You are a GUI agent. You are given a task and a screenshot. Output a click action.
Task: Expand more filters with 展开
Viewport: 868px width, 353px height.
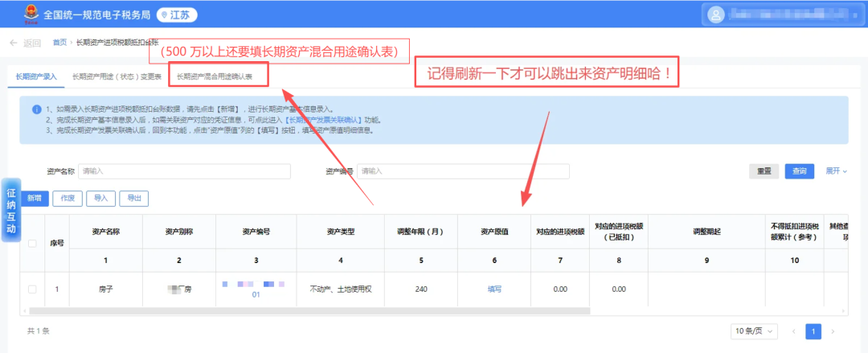(x=837, y=171)
